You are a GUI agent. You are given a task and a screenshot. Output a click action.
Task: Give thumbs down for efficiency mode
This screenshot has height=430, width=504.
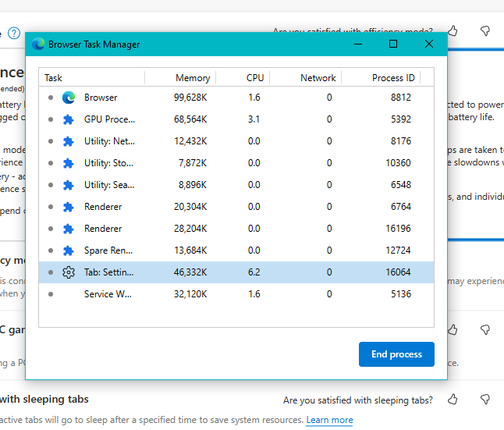pos(485,31)
